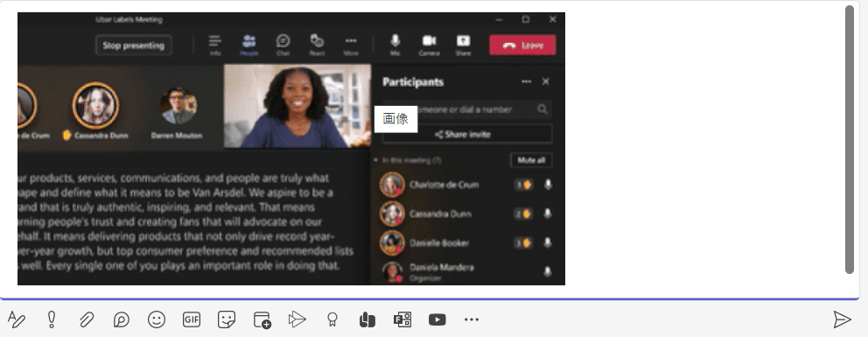868x337 pixels.
Task: Schedule a meeting with the calendar-plus icon
Action: [262, 319]
